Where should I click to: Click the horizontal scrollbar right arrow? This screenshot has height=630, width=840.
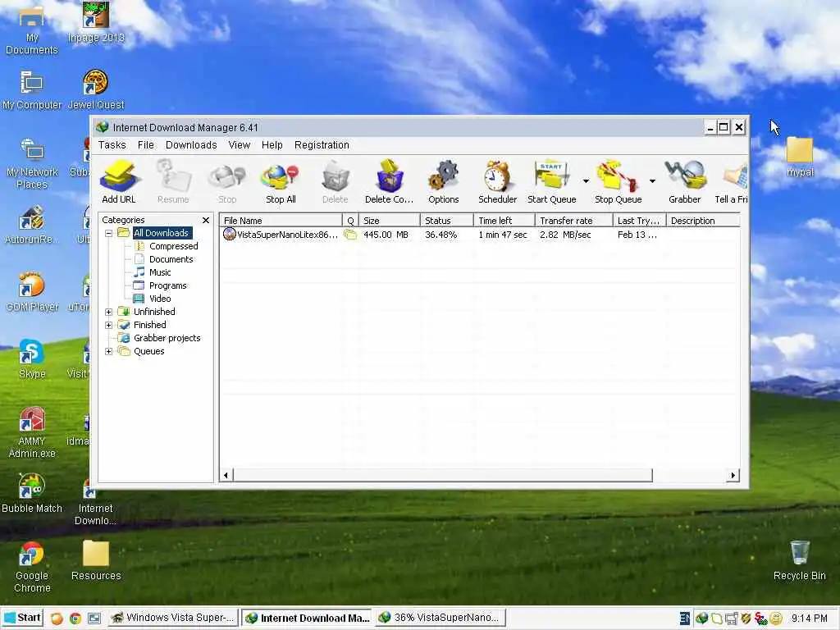(x=733, y=475)
